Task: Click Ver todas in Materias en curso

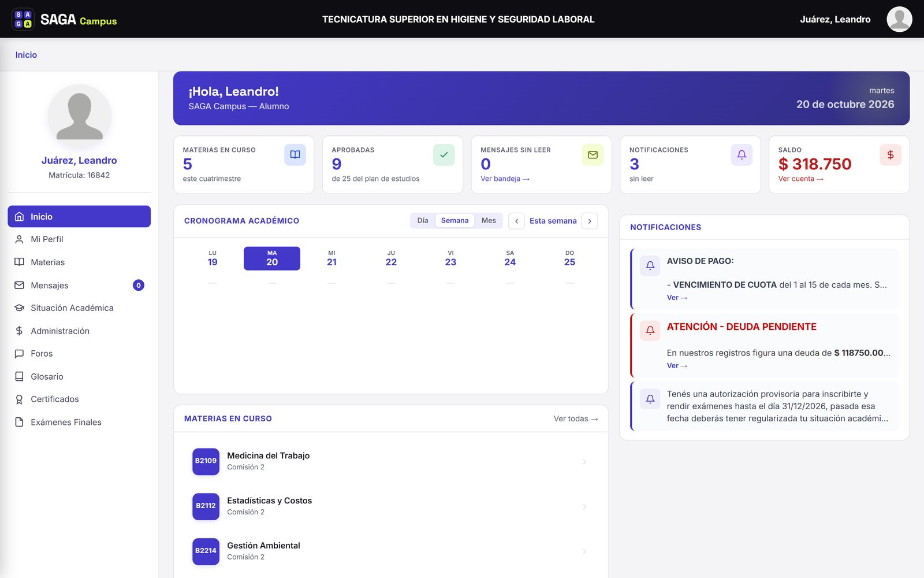Action: 576,418
